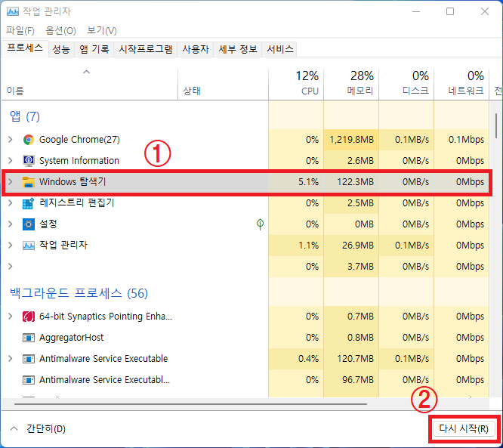503x448 pixels.
Task: Collapse to simple view with 간단히(D)
Action: [x=38, y=429]
